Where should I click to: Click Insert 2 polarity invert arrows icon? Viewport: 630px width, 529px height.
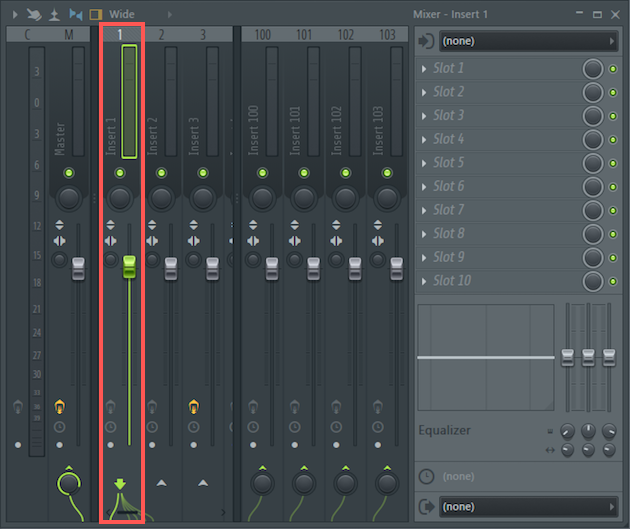[x=152, y=225]
